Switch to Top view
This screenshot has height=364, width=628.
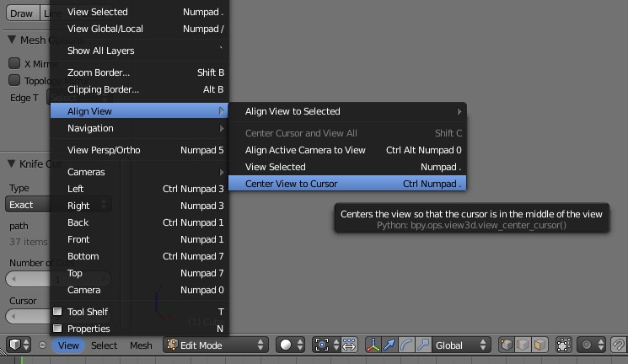coord(139,273)
